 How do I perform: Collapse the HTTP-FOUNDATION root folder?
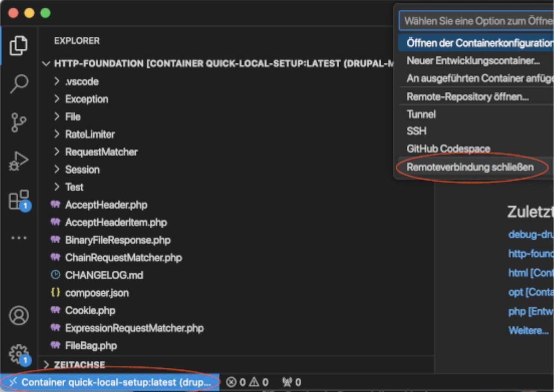pos(46,64)
